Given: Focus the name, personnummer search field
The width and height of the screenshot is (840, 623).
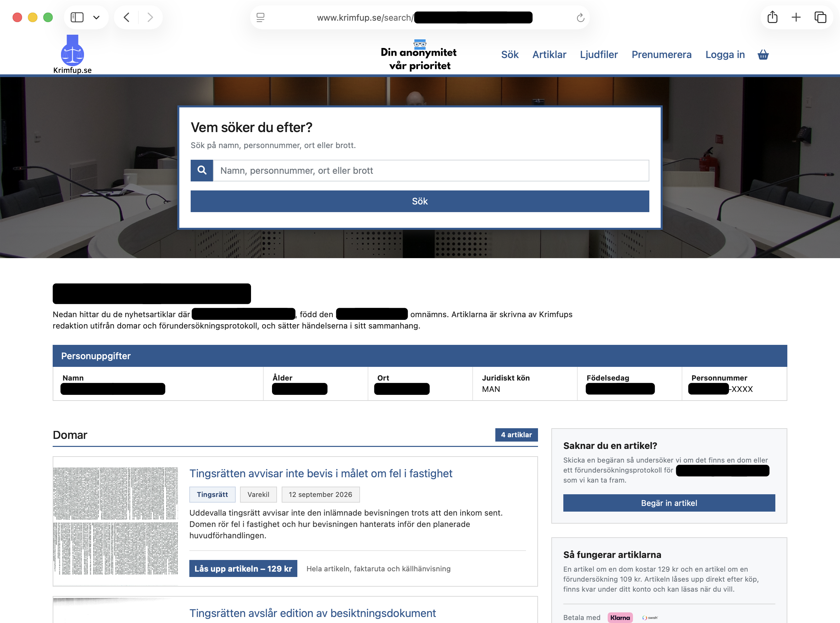Looking at the screenshot, I should tap(431, 170).
